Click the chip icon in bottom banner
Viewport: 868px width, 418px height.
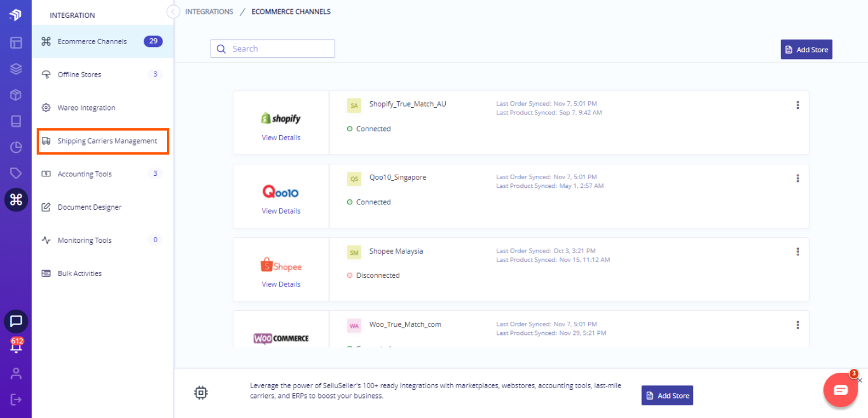pos(201,392)
